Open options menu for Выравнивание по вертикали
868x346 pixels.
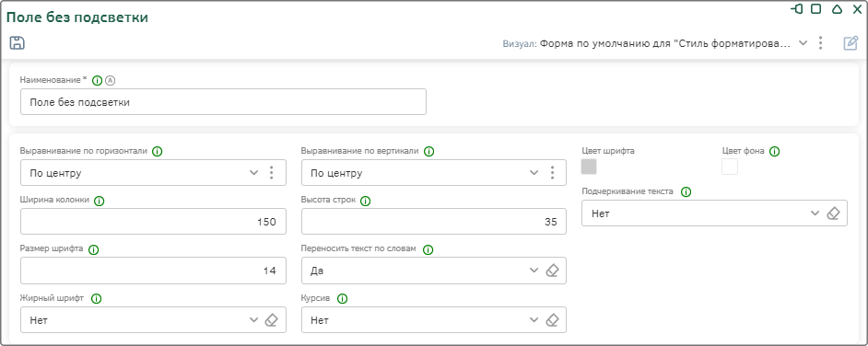[x=552, y=173]
